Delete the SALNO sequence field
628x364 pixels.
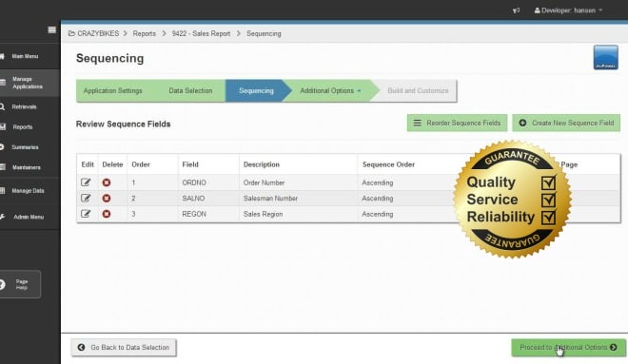107,198
